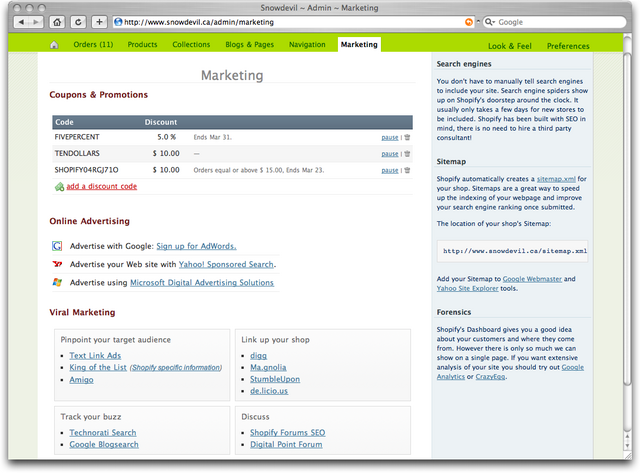Click the orange RSS icon in address bar
Viewport: 640px width, 473px height.
pyautogui.click(x=469, y=22)
